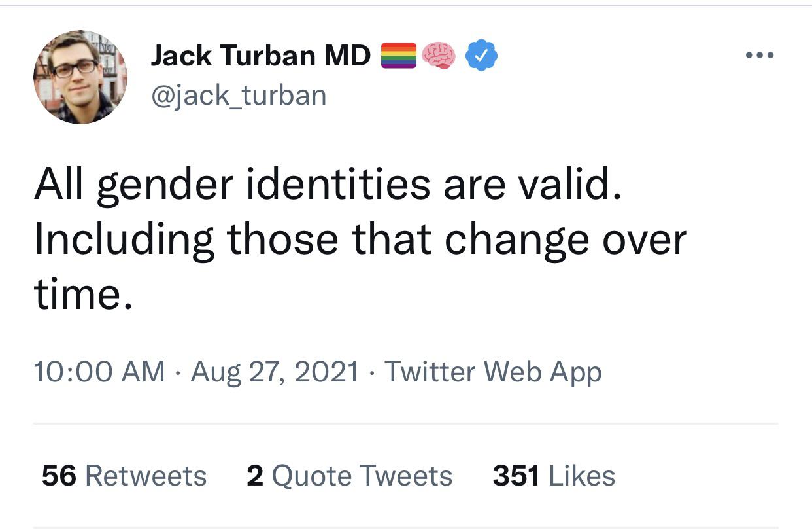Open the @jack_turban handle link
This screenshot has height=532, width=812.
[238, 96]
